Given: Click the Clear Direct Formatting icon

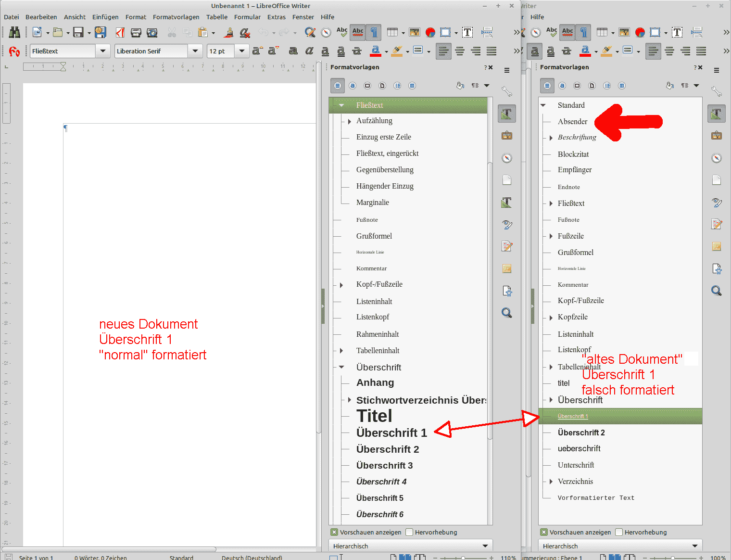Looking at the screenshot, I should click(x=245, y=32).
